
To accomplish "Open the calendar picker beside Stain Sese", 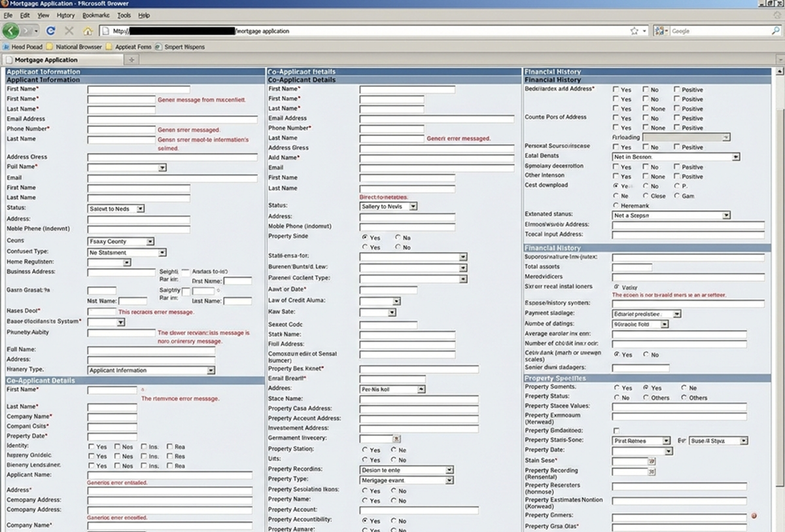I will pos(651,461).
